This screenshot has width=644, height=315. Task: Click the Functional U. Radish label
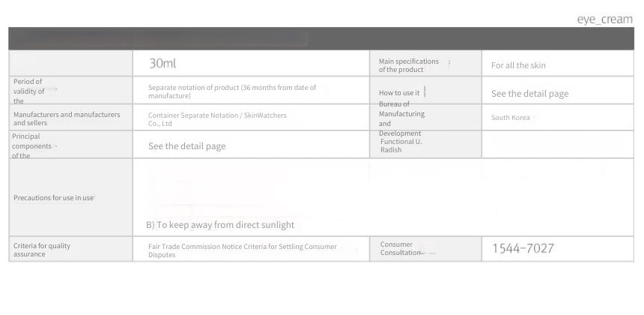coord(401,145)
